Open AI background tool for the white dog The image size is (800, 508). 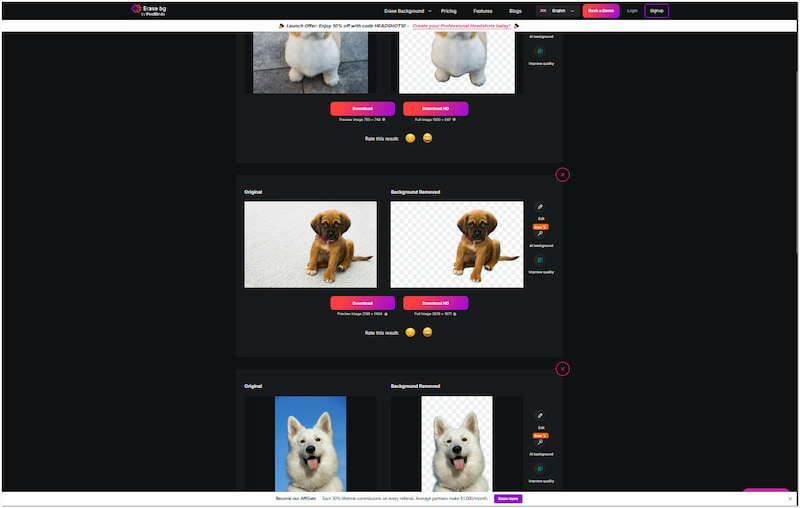tap(540, 442)
